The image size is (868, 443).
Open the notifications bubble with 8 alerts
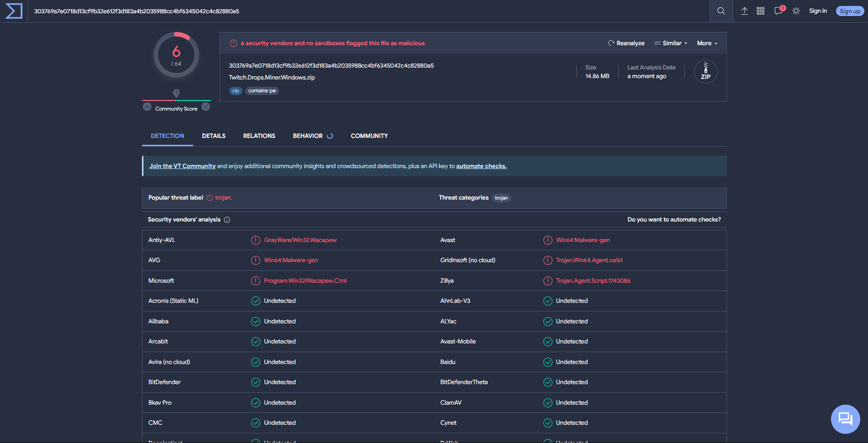pos(778,11)
